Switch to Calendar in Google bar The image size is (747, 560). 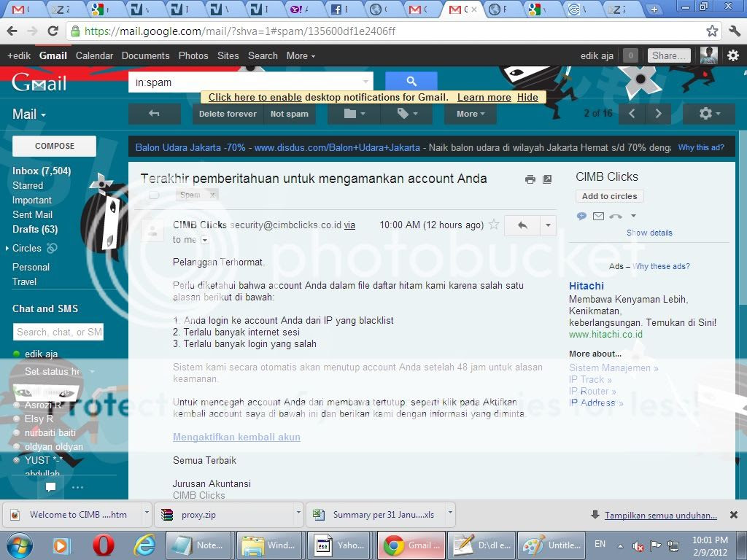[x=94, y=55]
